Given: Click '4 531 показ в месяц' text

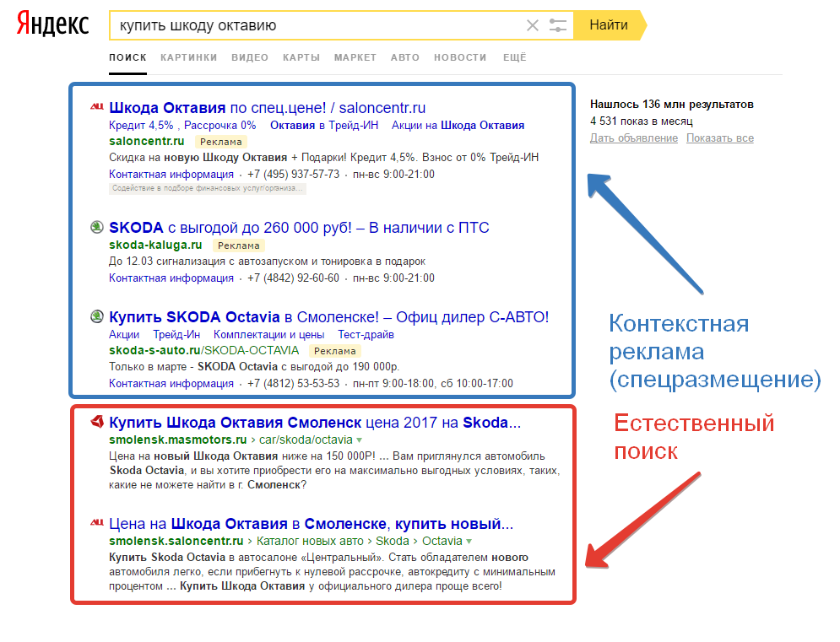Looking at the screenshot, I should coord(642,121).
